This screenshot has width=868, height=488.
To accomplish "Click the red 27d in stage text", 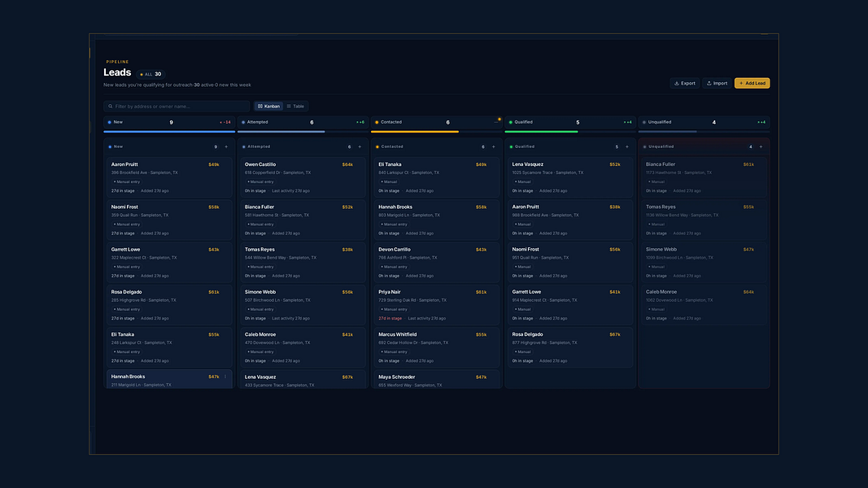I will 390,318.
